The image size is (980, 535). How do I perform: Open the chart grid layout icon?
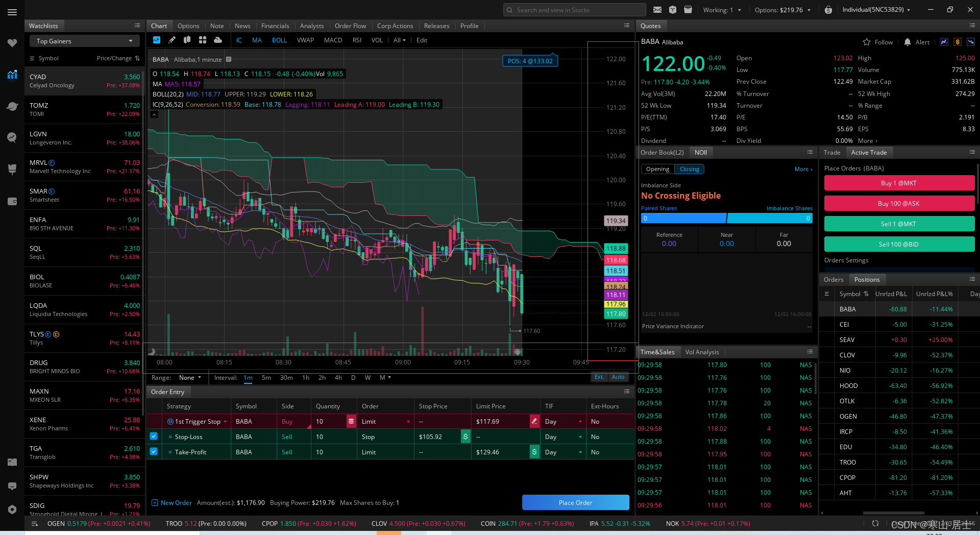click(203, 40)
